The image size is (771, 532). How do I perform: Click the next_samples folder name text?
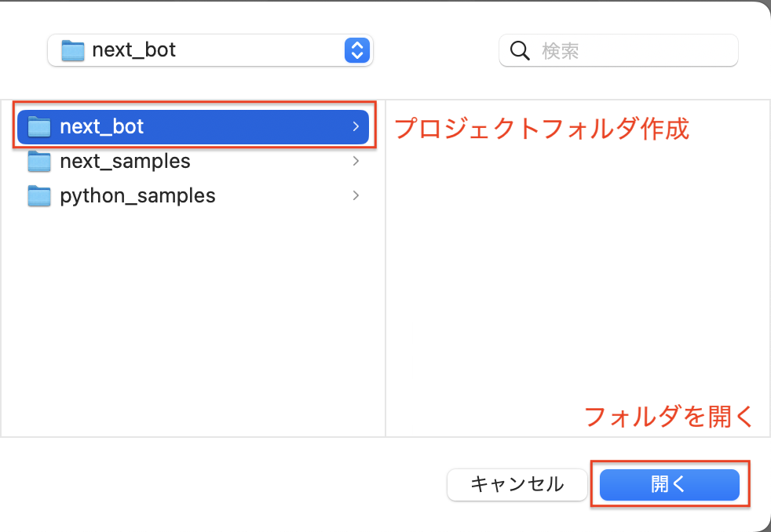click(125, 161)
